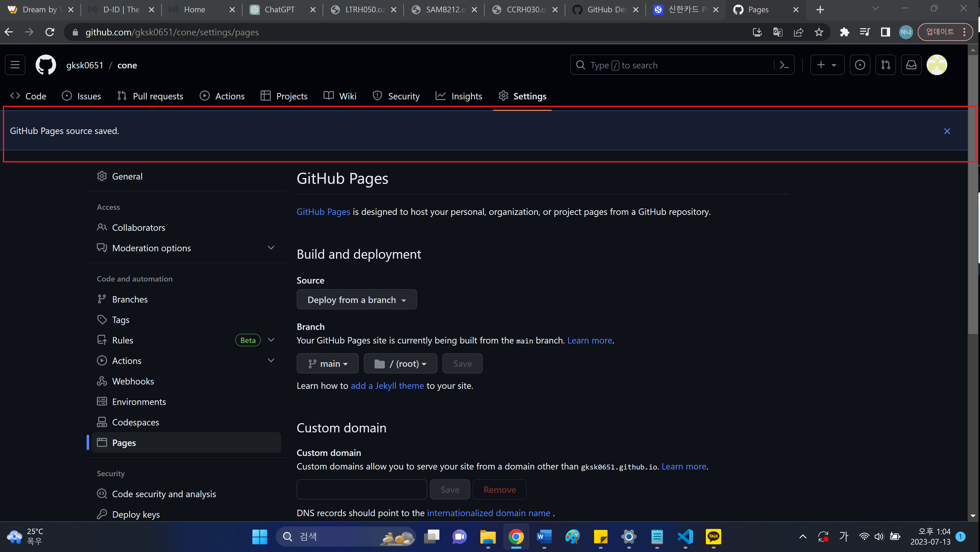This screenshot has width=980, height=552.
Task: Open Webhooks settings in sidebar
Action: pos(187,381)
